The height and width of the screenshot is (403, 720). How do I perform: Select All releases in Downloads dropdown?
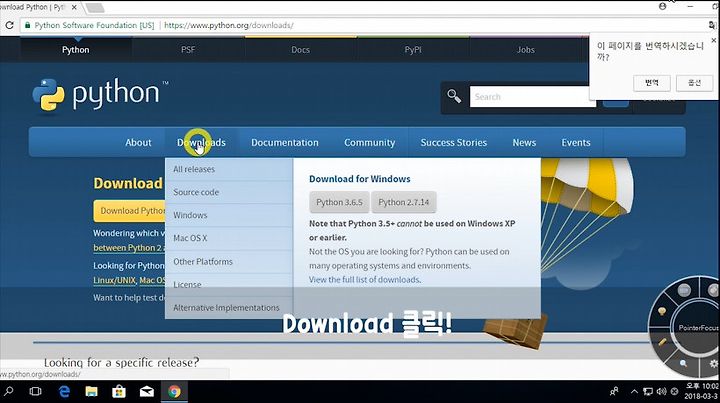pos(229,169)
